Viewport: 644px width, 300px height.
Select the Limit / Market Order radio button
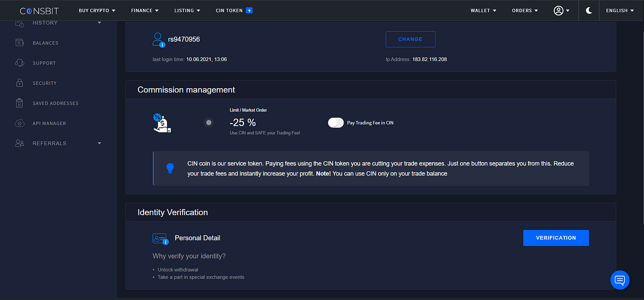tap(209, 123)
